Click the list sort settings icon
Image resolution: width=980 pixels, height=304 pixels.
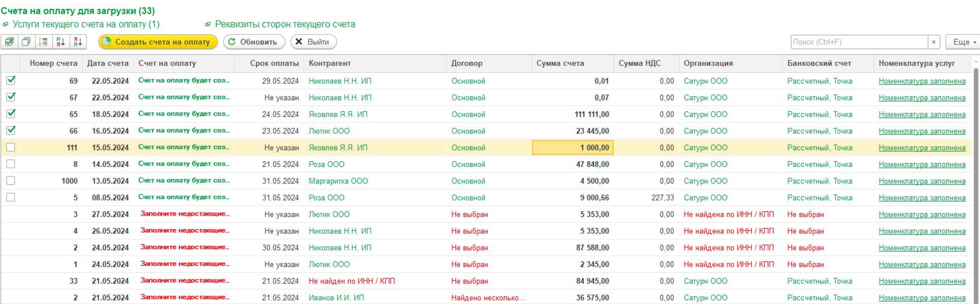44,42
